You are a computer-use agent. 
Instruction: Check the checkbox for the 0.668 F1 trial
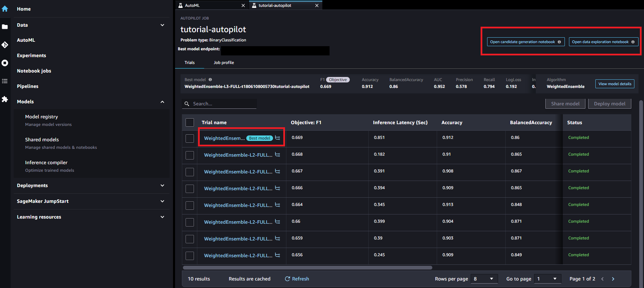(190, 155)
